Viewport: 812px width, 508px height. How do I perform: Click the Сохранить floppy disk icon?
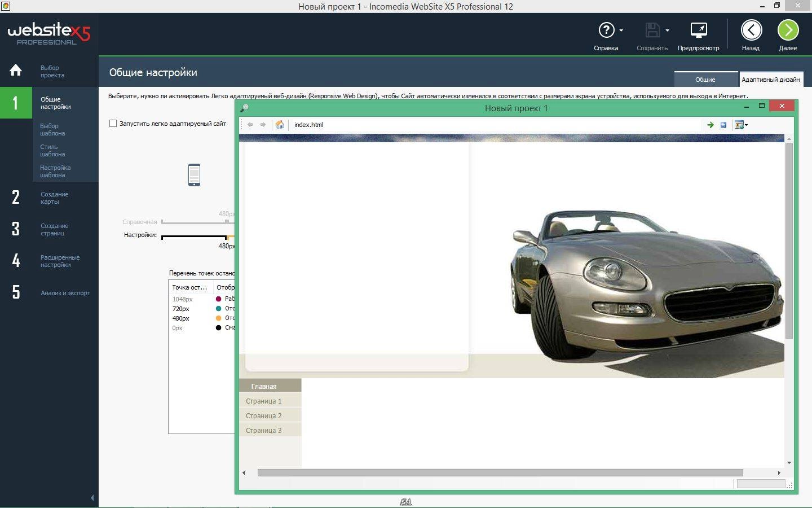click(652, 30)
